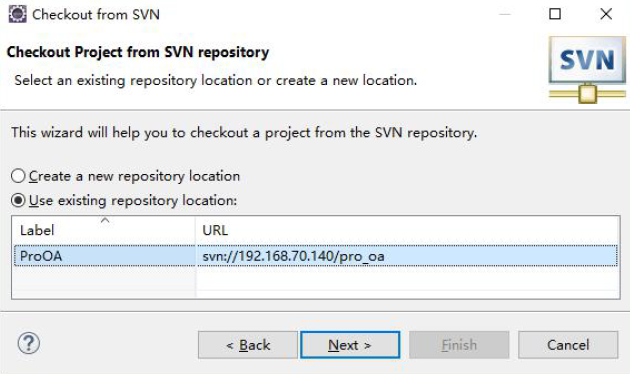Minimize the Checkout from SVN window

(505, 14)
